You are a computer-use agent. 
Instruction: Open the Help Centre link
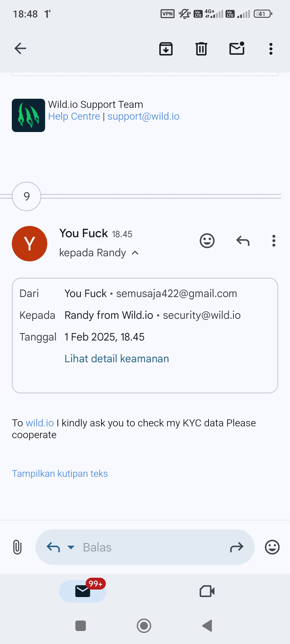pos(74,116)
